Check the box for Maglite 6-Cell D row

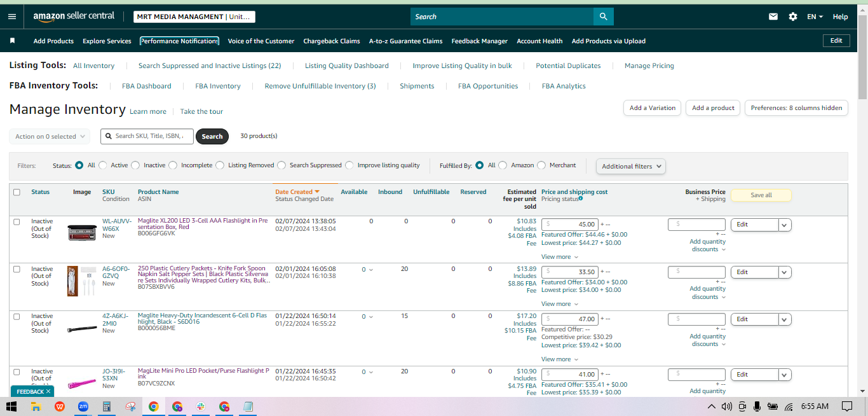point(17,316)
